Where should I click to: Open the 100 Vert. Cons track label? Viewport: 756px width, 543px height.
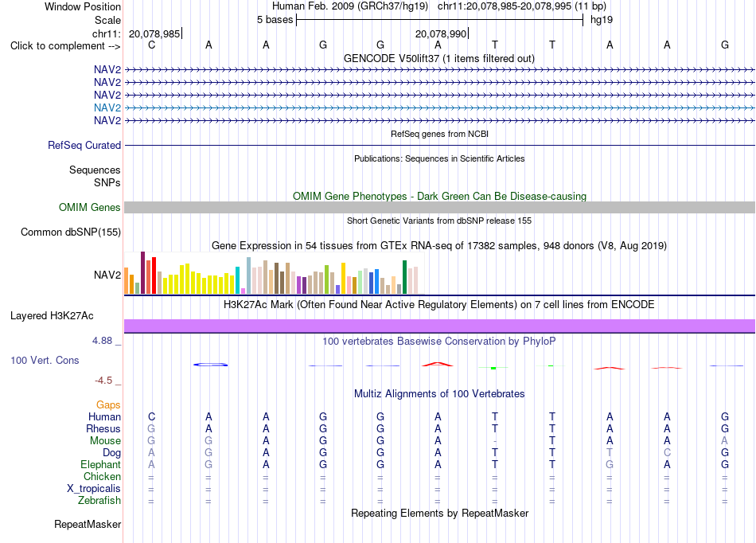pyautogui.click(x=45, y=360)
